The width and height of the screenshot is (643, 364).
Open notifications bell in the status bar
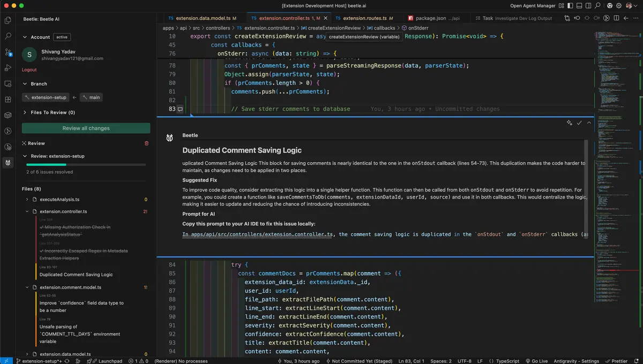click(x=637, y=361)
